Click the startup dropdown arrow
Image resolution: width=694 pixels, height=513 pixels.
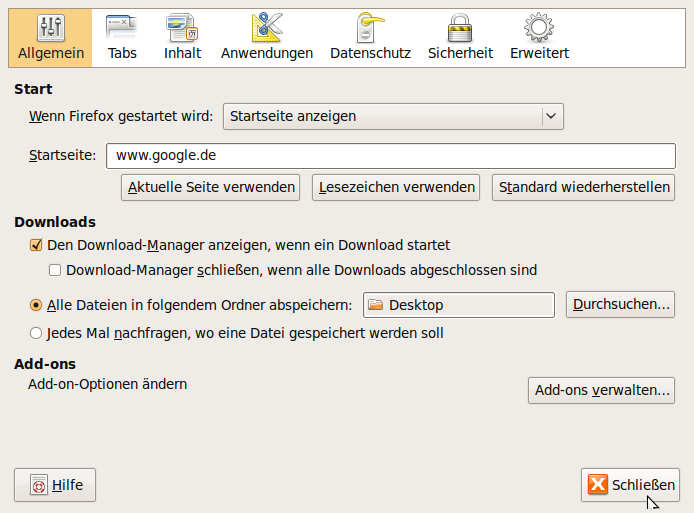(x=551, y=116)
